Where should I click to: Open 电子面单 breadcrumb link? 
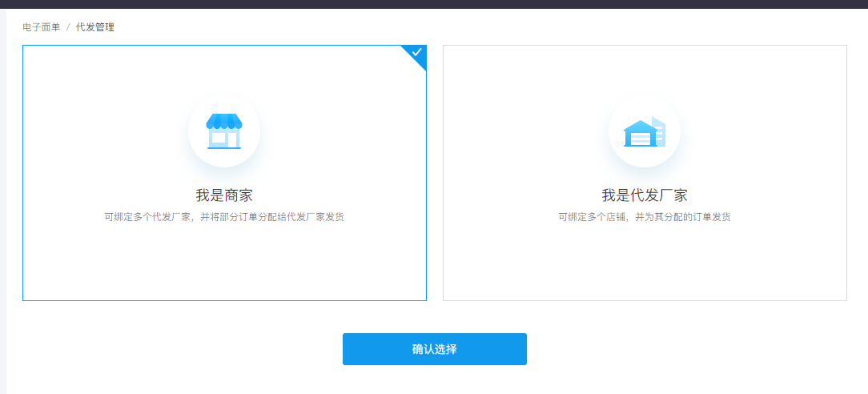[x=42, y=27]
